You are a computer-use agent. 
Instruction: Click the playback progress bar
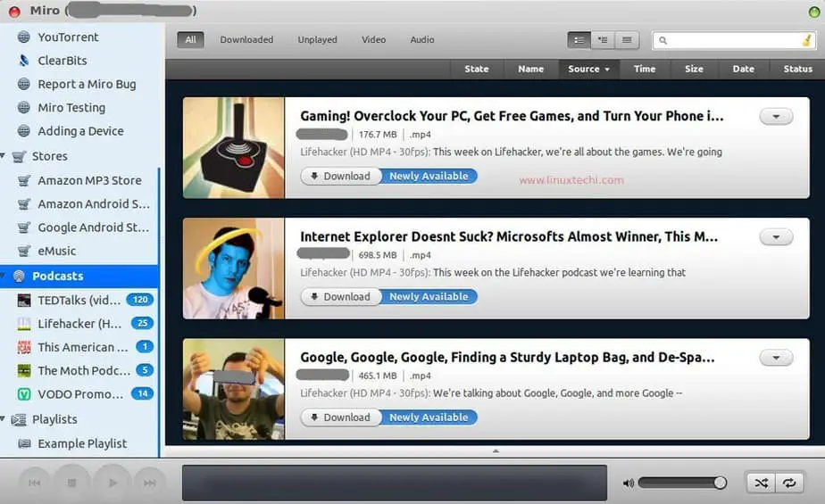pyautogui.click(x=395, y=483)
